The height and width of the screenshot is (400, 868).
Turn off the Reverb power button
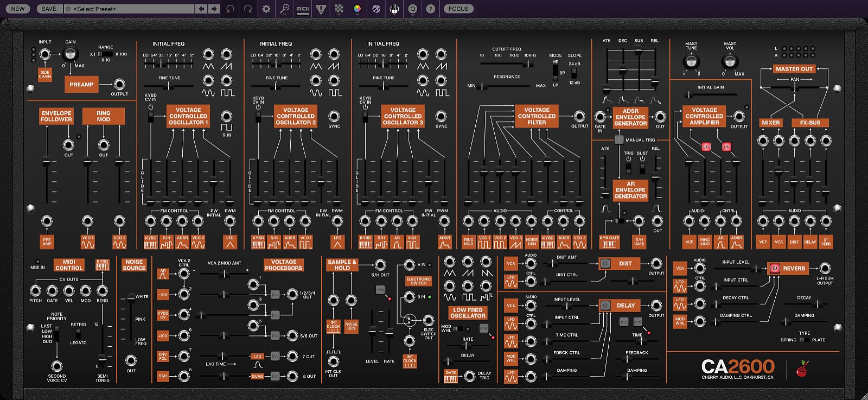coord(775,268)
